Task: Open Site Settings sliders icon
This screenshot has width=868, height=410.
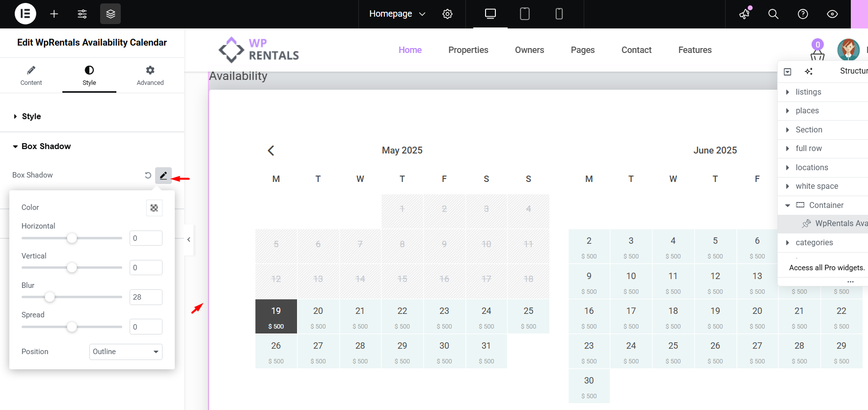Action: [x=82, y=14]
